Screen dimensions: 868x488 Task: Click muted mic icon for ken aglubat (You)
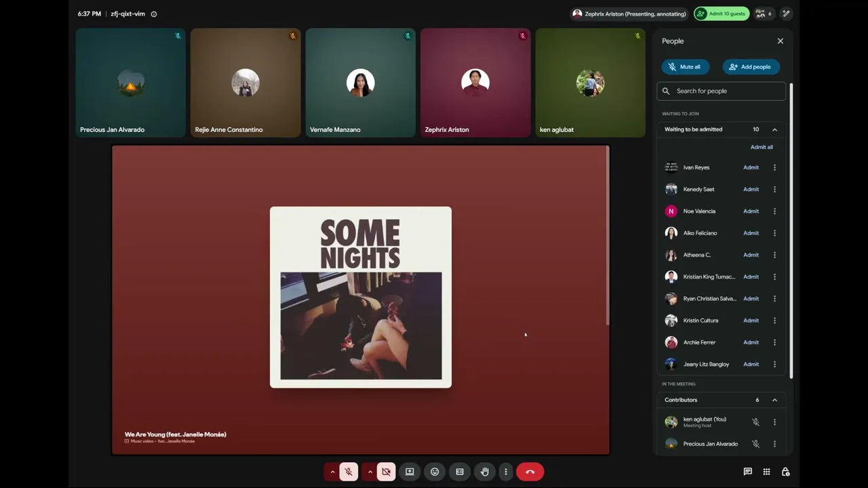coord(755,422)
